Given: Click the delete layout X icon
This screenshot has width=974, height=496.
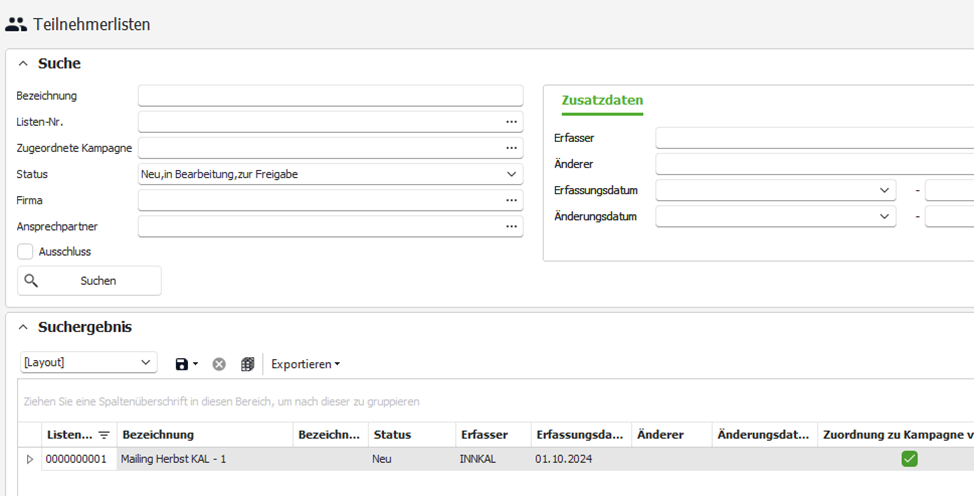Looking at the screenshot, I should 219,364.
